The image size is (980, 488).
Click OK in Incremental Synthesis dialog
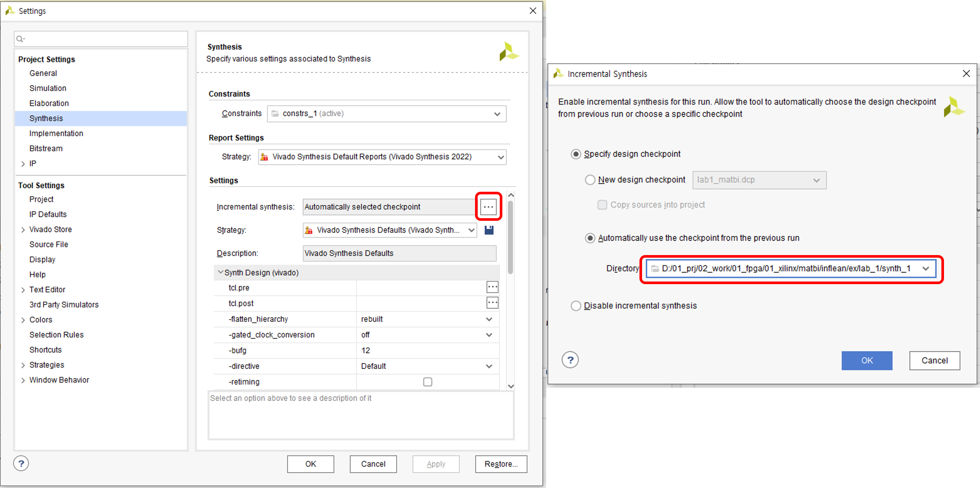[866, 360]
